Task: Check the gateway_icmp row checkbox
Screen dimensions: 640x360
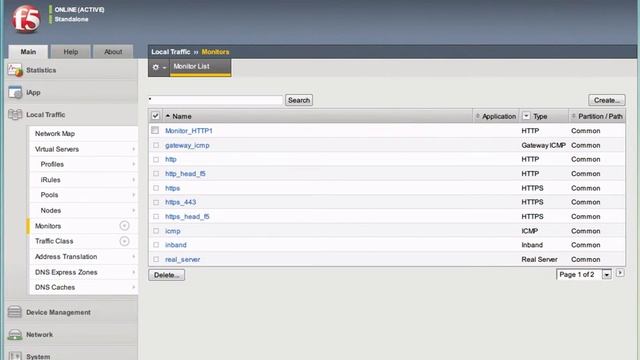Action: 156,145
